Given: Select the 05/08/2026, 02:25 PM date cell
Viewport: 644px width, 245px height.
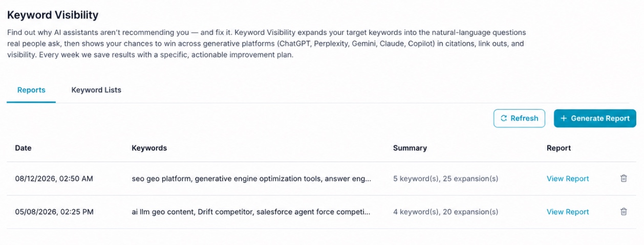Looking at the screenshot, I should coord(54,212).
